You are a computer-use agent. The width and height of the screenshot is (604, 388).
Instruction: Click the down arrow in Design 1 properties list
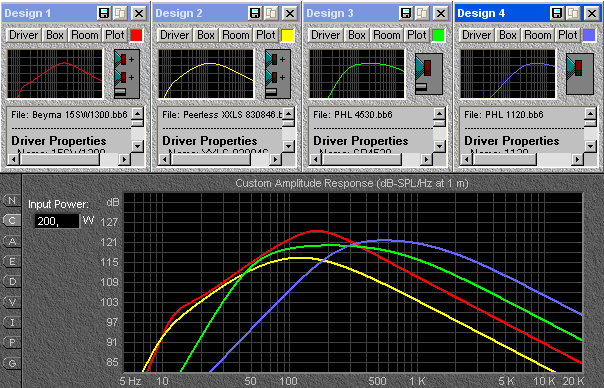coord(138,146)
